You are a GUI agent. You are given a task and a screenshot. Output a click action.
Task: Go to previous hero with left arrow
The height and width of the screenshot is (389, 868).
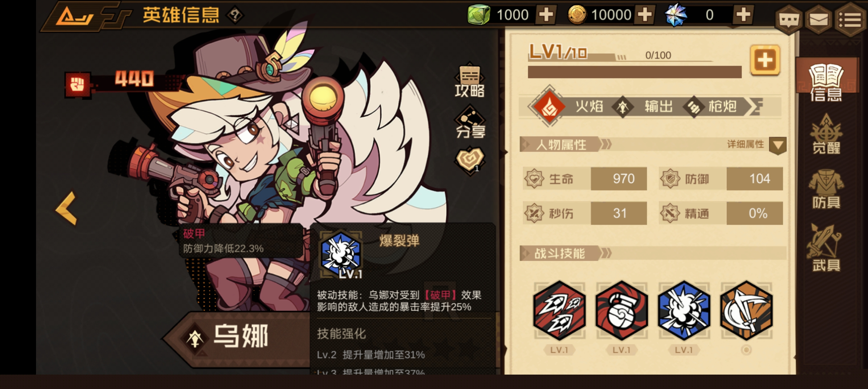pos(67,208)
